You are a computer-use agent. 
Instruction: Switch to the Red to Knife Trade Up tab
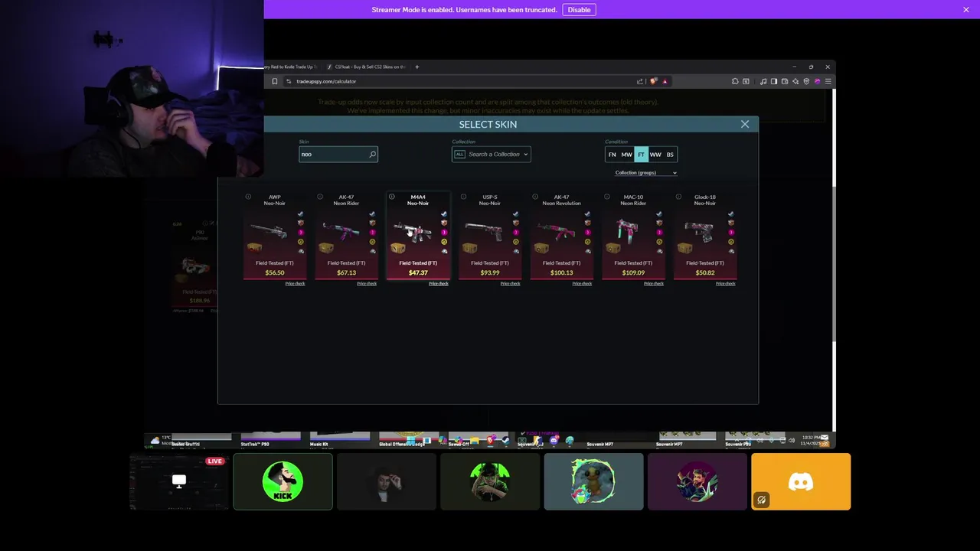coord(291,67)
